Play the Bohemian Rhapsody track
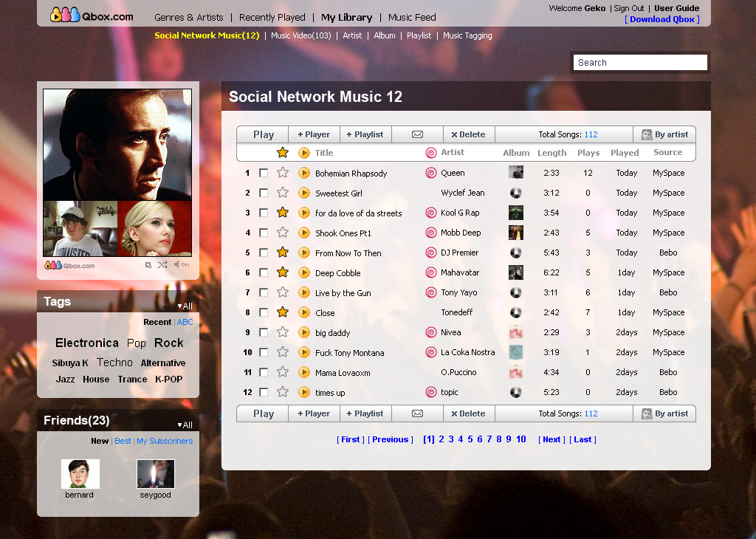The image size is (756, 539). coord(303,173)
